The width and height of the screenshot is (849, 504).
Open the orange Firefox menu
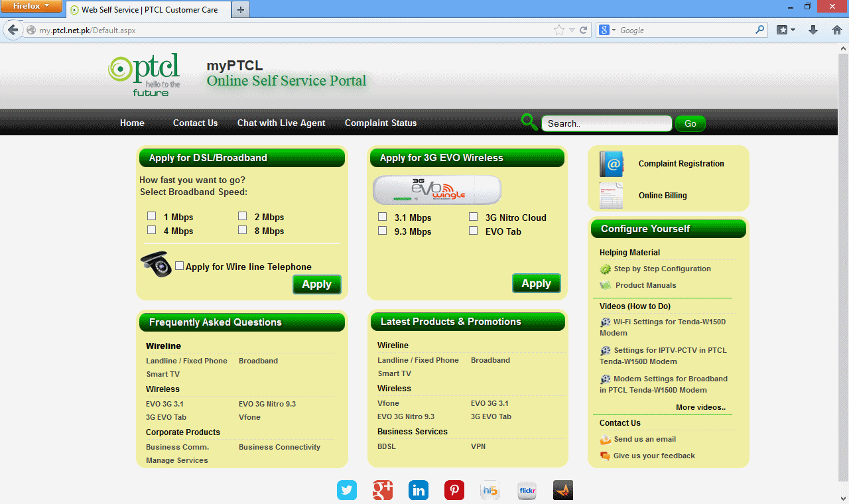click(31, 6)
